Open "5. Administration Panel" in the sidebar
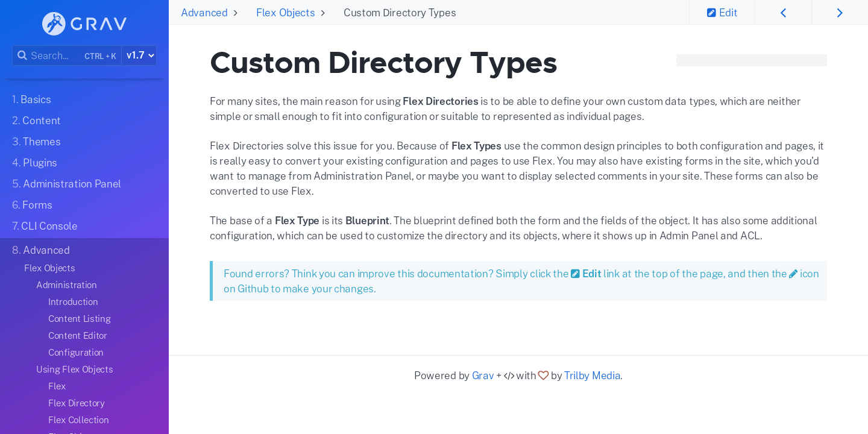868x434 pixels. pyautogui.click(x=66, y=184)
